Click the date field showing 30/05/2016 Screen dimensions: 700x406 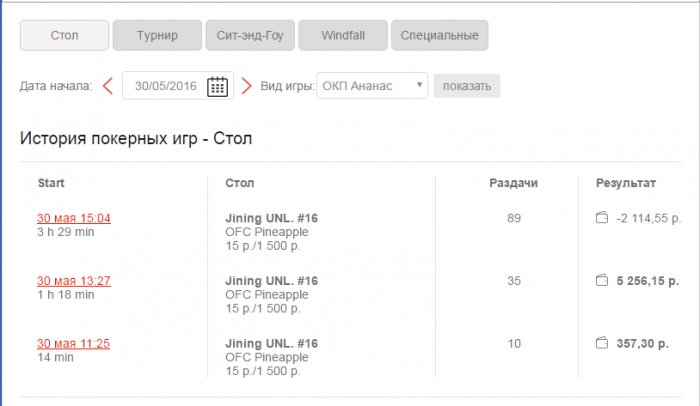tap(165, 86)
